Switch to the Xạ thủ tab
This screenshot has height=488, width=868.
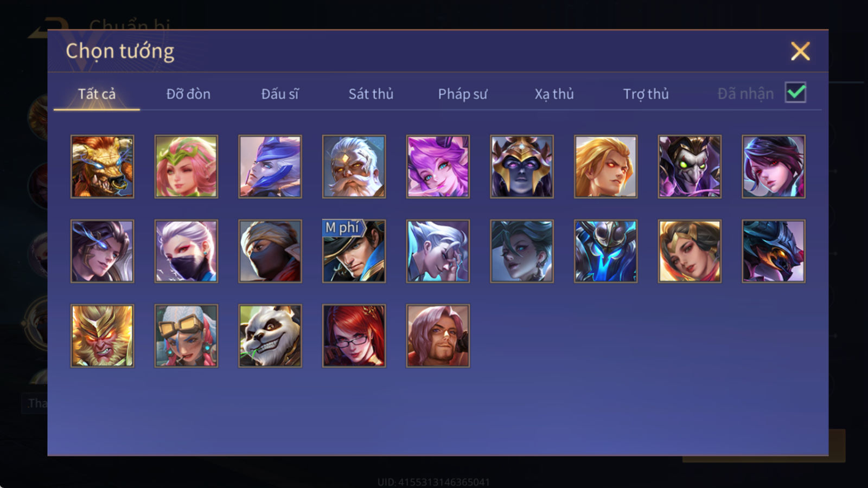click(554, 94)
